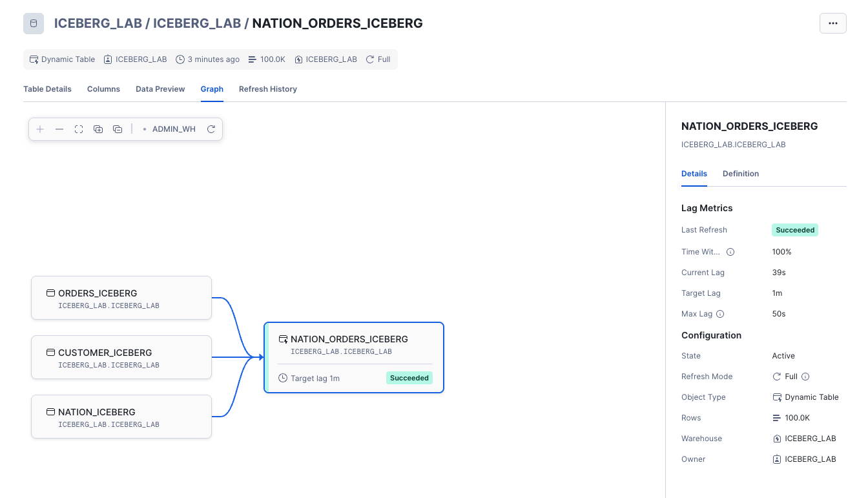Screen dimensions: 868x498
Task: Open the Definition tab in side panel
Action: coord(740,174)
